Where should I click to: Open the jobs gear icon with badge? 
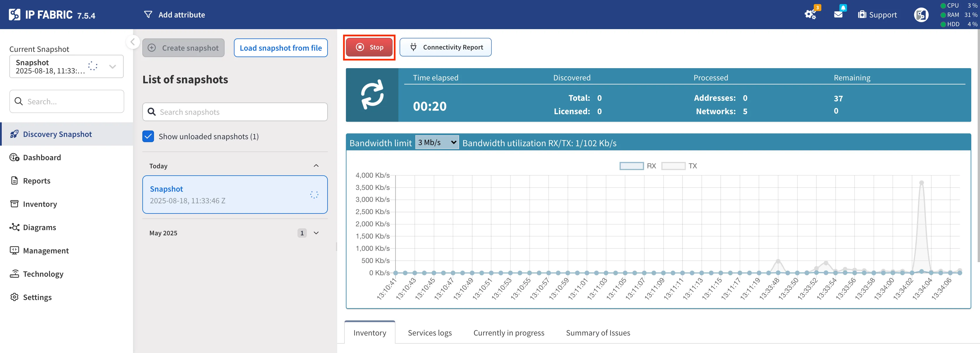[810, 15]
